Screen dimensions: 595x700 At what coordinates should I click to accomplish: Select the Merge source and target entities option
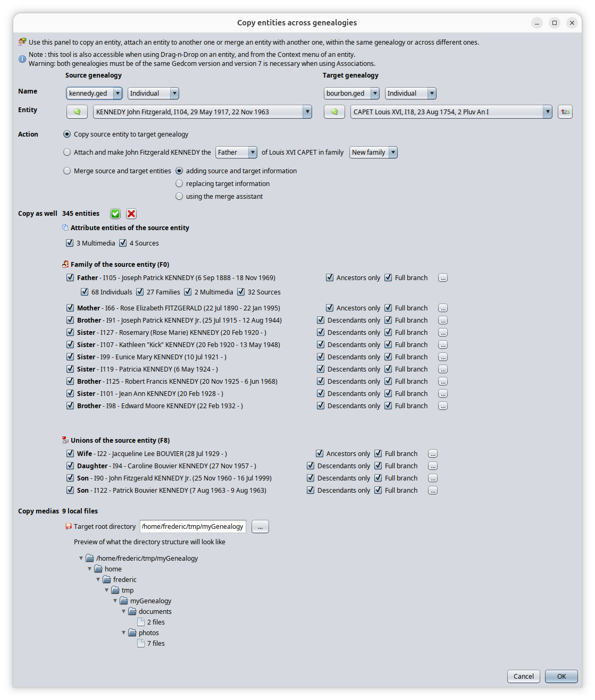67,171
